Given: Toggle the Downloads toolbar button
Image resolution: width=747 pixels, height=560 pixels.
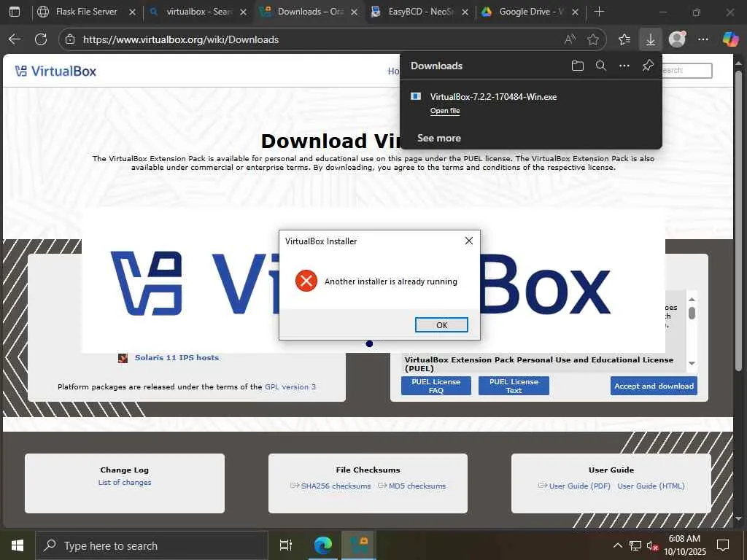Looking at the screenshot, I should [650, 39].
